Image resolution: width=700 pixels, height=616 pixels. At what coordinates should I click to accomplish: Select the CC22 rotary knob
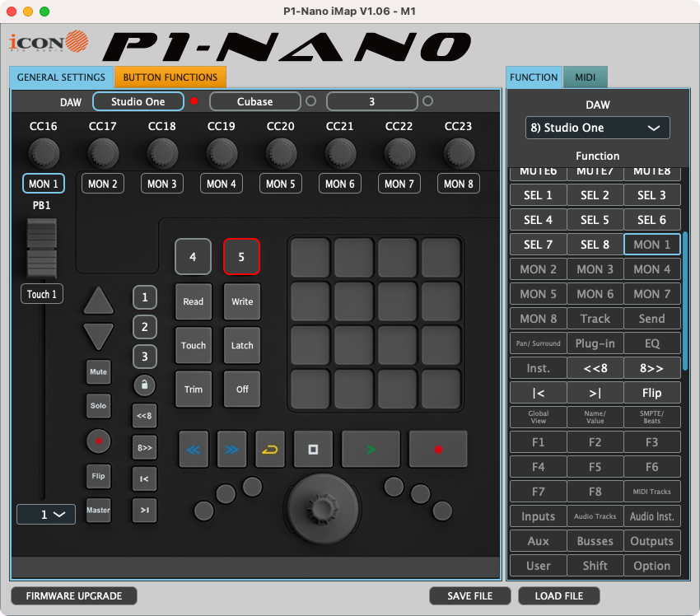click(399, 153)
